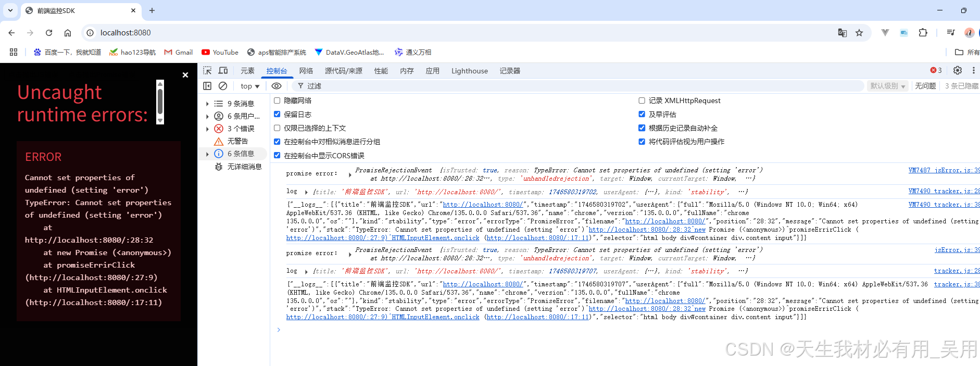
Task: Click the inspect element picker icon
Action: click(x=207, y=70)
